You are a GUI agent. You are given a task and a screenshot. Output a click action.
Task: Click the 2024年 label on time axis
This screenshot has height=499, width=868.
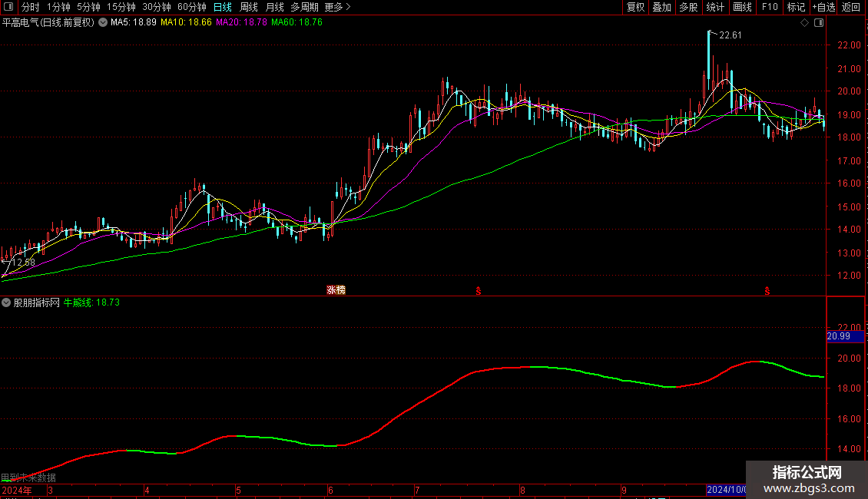pos(17,490)
